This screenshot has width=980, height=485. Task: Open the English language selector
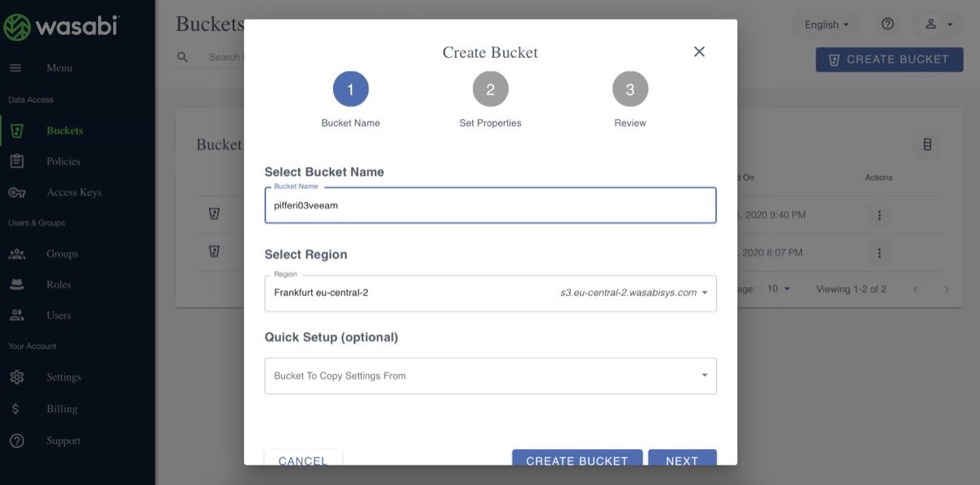[826, 24]
